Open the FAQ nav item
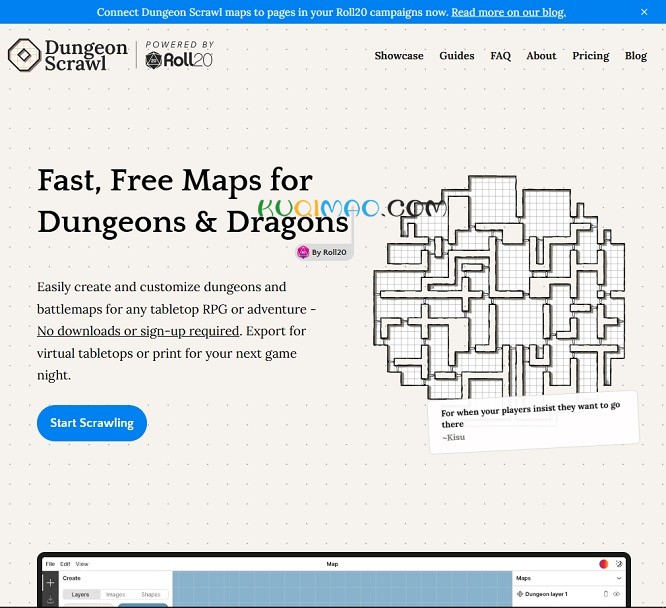The width and height of the screenshot is (666, 608). tap(500, 56)
